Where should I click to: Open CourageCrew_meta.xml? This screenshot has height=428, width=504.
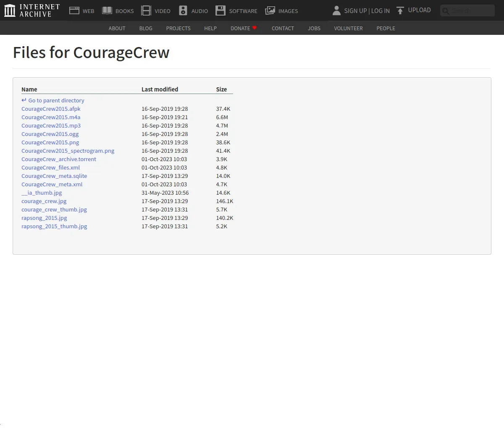coord(52,185)
